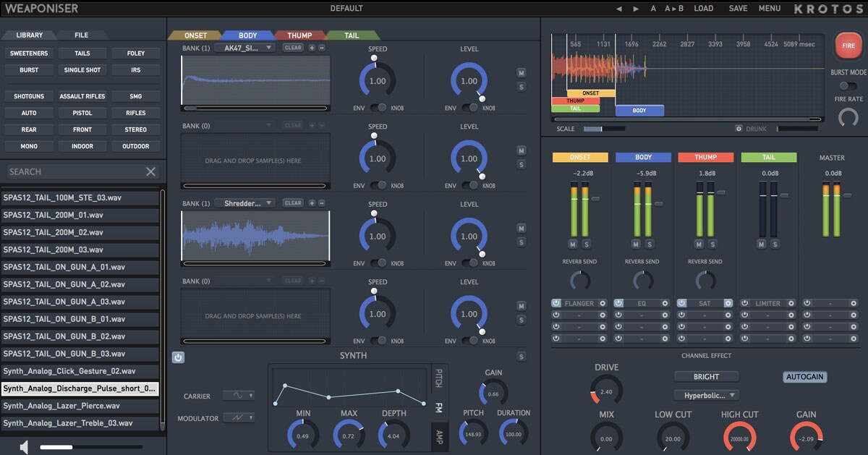Switch to the THUMP tab

299,35
